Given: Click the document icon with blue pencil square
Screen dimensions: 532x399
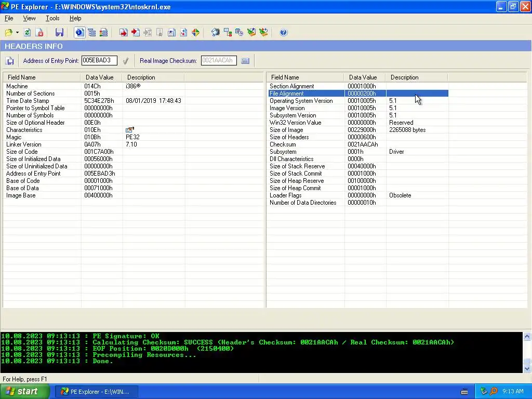Looking at the screenshot, I should point(171,33).
